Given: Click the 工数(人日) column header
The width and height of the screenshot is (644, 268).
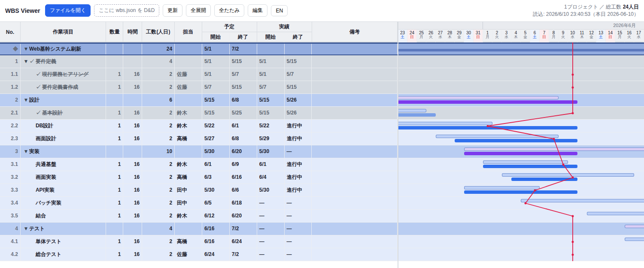Looking at the screenshot, I should [x=158, y=32].
